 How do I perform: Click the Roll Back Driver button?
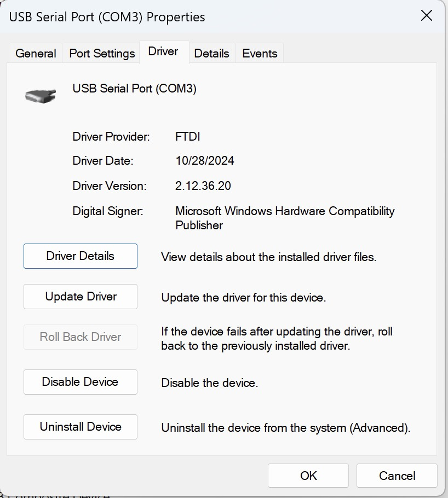(81, 337)
